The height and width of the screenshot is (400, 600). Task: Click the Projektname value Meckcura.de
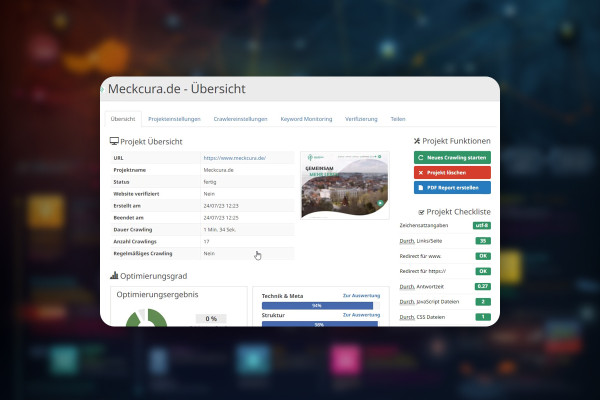(x=218, y=170)
